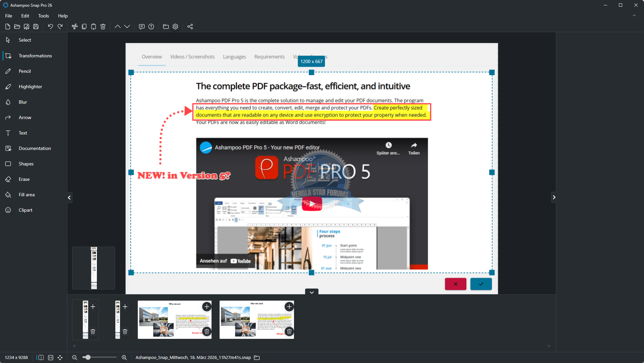
Task: Click the share icon in toolbar
Action: pos(190,27)
